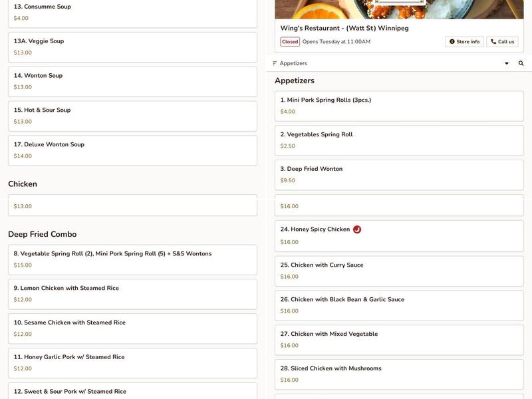Select 2. Vegetables Spring Roll

click(399, 141)
